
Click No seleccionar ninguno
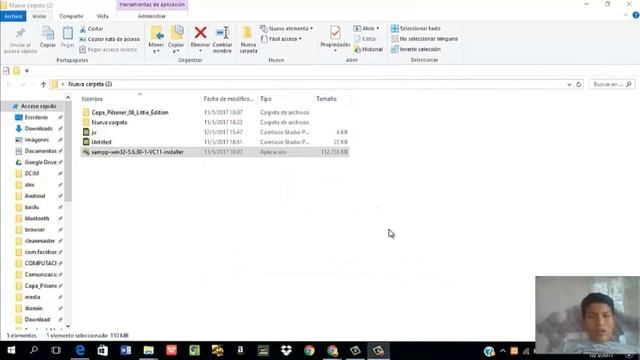point(424,39)
